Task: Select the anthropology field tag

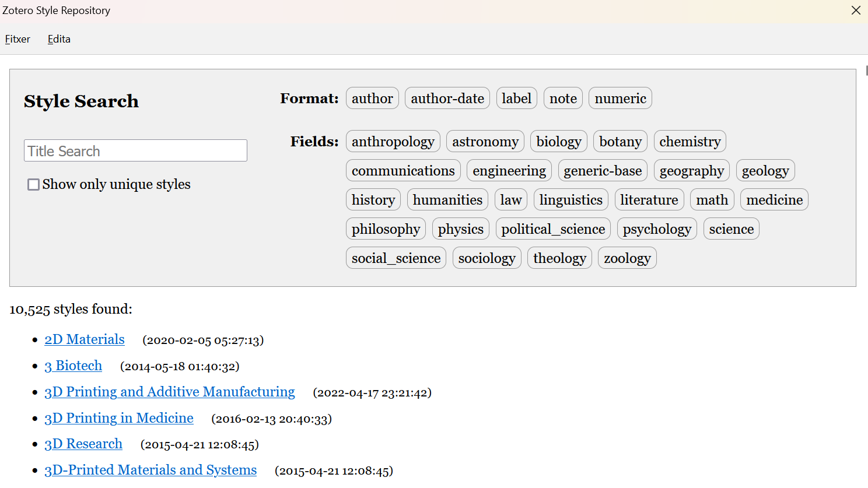Action: click(x=393, y=142)
